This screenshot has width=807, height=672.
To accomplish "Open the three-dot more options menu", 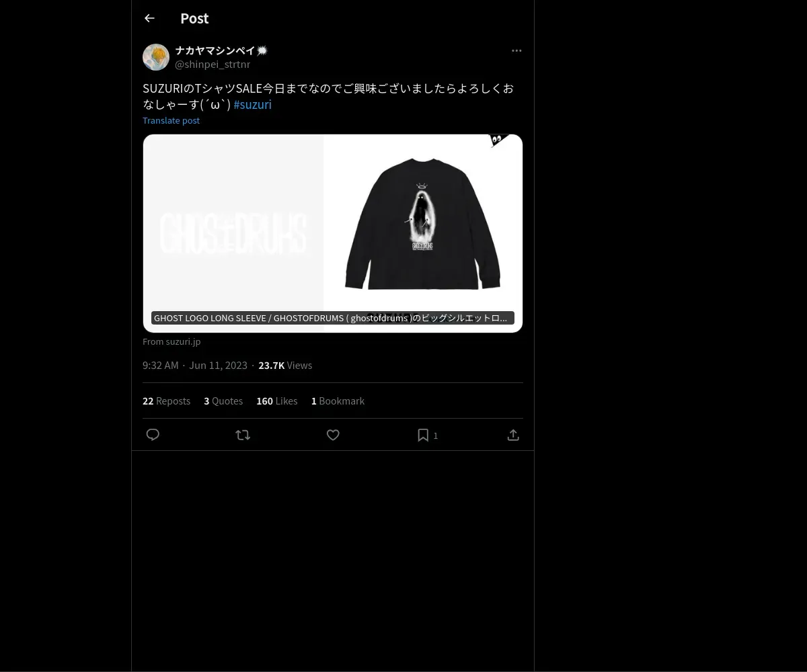I will pyautogui.click(x=516, y=50).
